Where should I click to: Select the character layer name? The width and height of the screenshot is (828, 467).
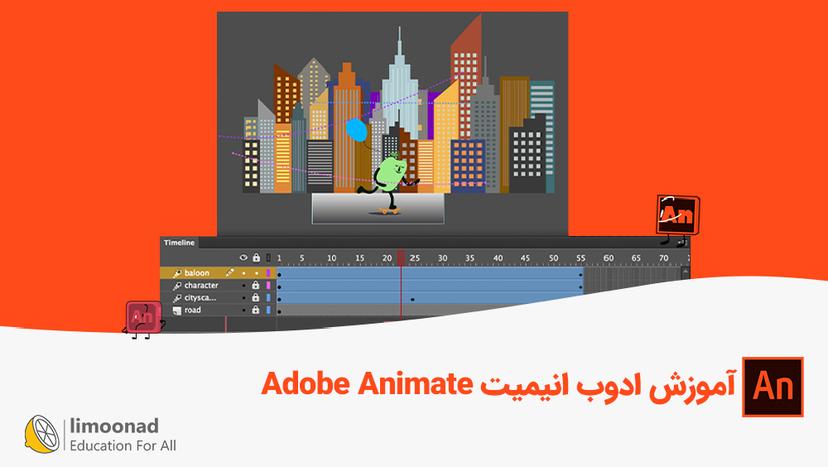(201, 285)
